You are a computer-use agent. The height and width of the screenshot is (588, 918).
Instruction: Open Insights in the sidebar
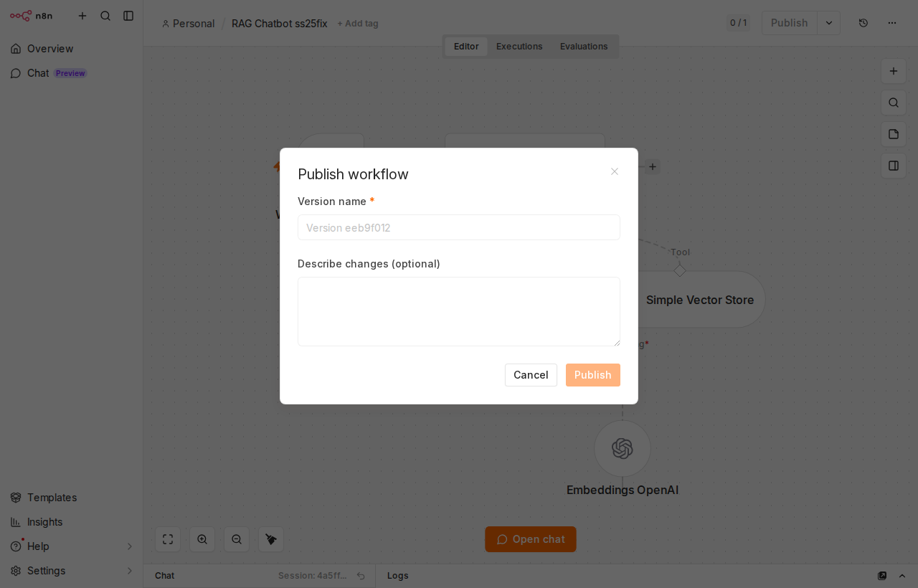(72, 522)
